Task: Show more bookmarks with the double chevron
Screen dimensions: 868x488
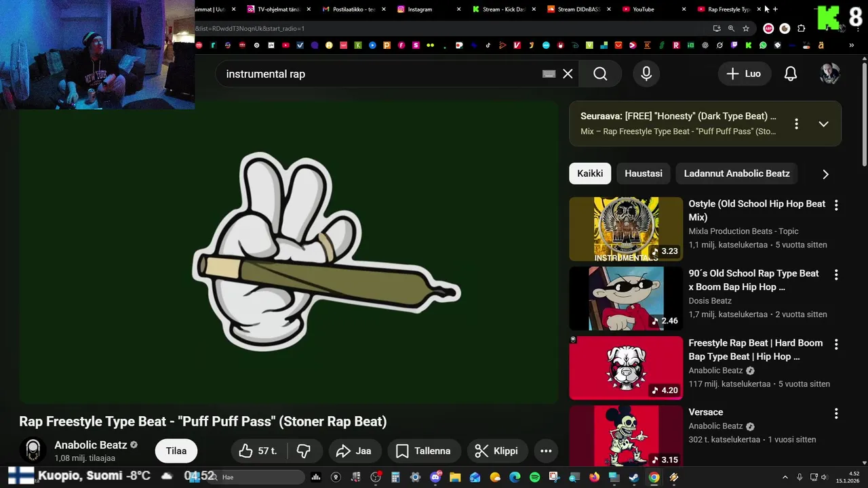Action: pos(851,45)
